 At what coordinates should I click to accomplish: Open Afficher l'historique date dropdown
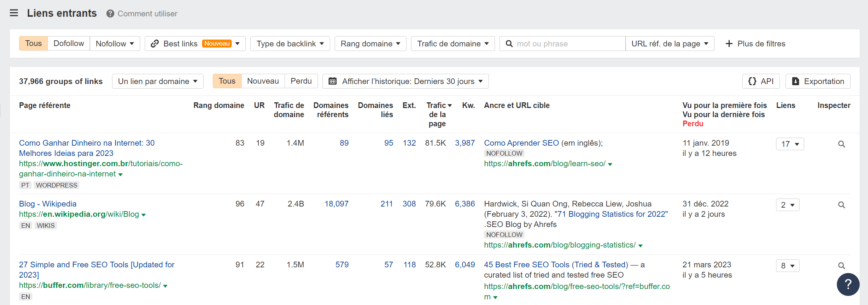(405, 81)
